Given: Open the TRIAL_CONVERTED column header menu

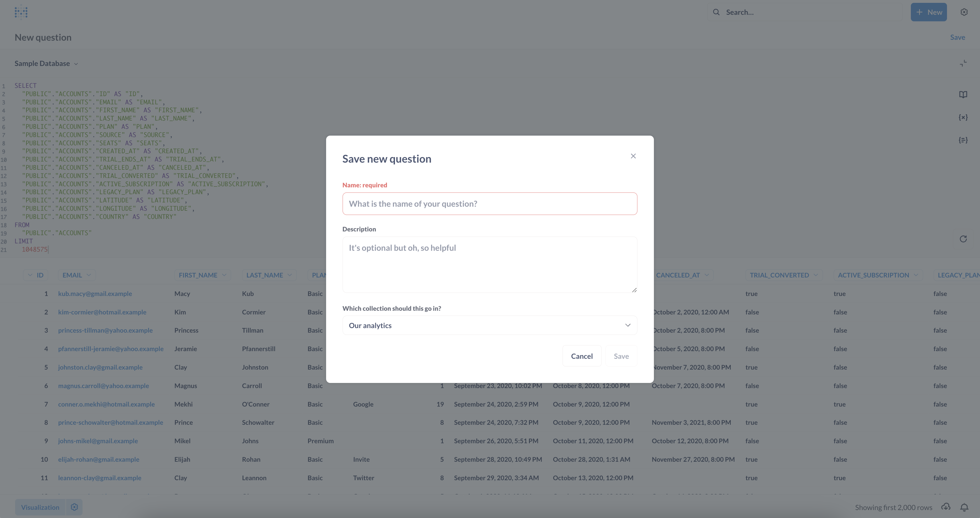Looking at the screenshot, I should tap(784, 275).
